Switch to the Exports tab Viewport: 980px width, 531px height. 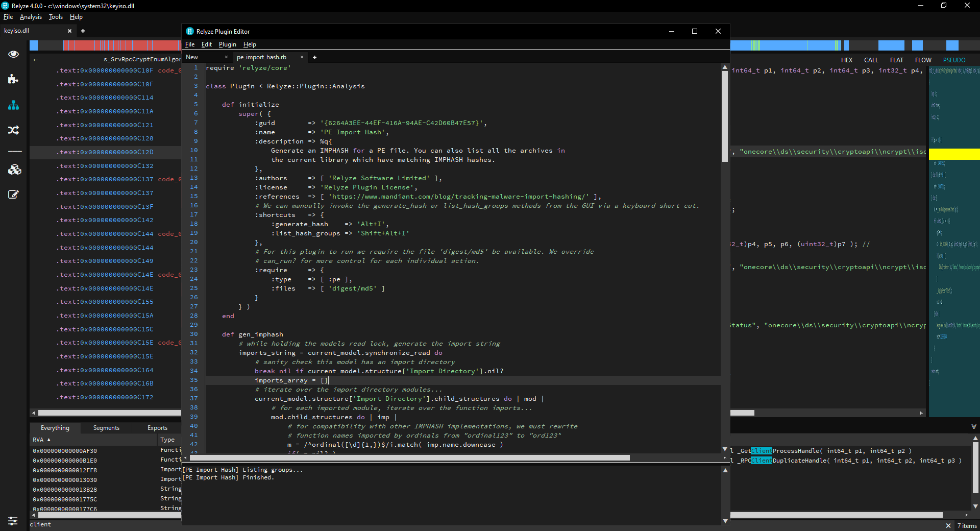[157, 428]
